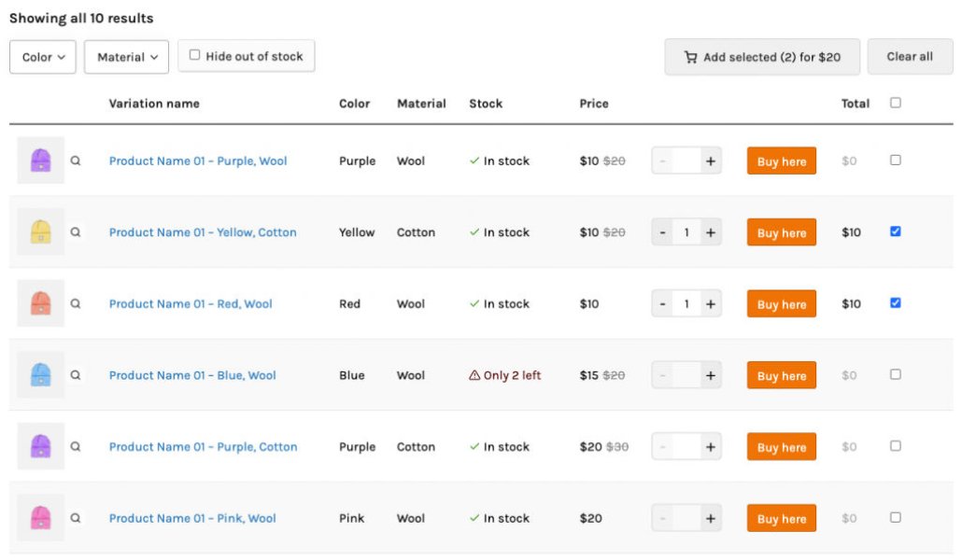The image size is (962, 560).
Task: Open quick view for Purple Cotton variation
Action: [x=76, y=446]
